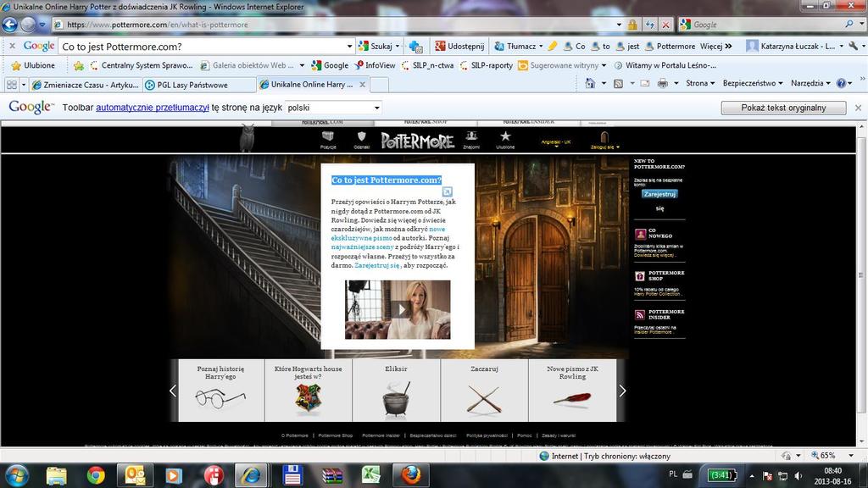Click the translation popup icon under heading
Viewport: 868px width, 488px height.
point(448,191)
